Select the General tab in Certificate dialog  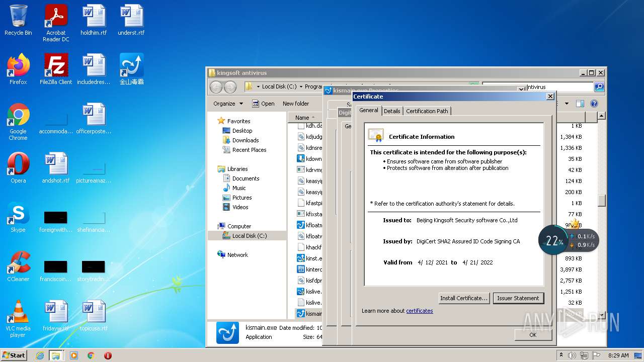[369, 110]
